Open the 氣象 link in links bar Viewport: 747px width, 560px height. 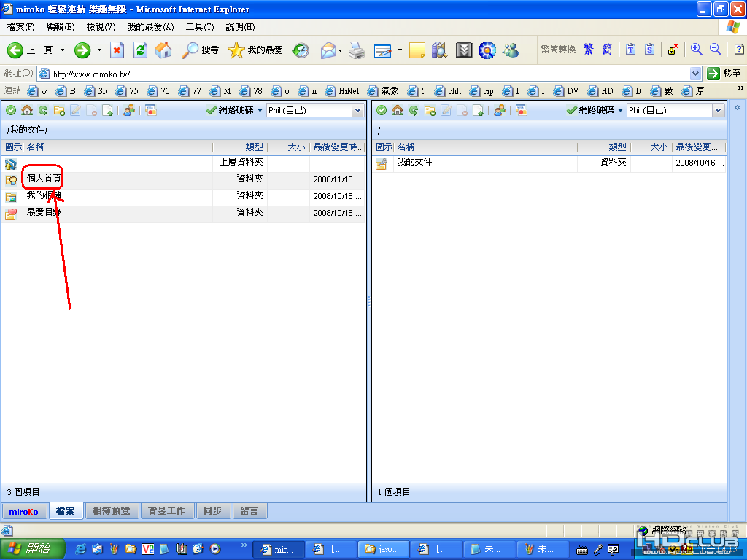click(383, 91)
